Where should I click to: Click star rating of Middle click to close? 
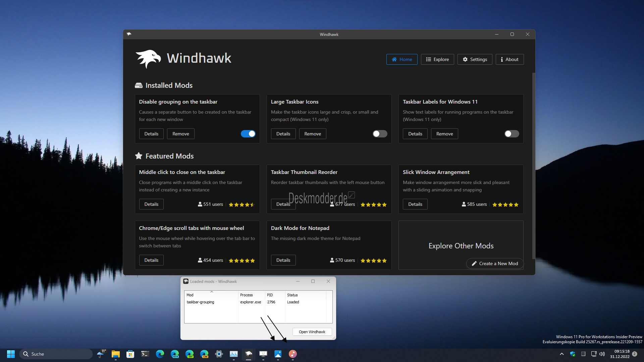(241, 204)
